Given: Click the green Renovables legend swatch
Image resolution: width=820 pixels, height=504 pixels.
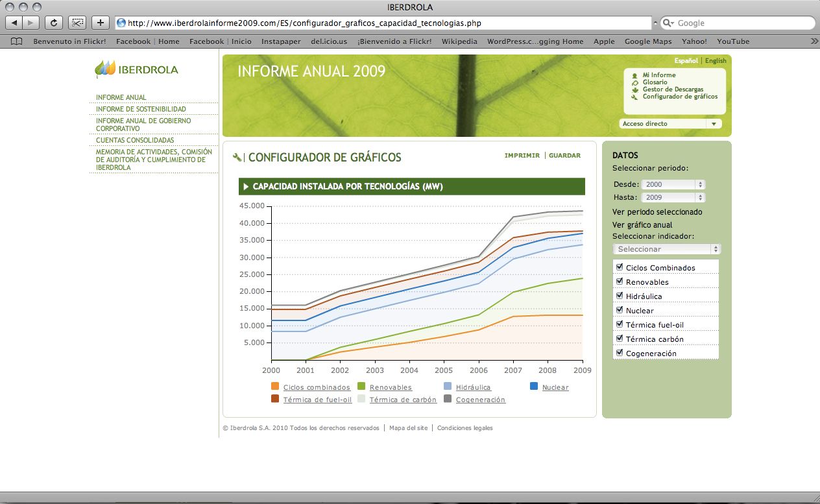Looking at the screenshot, I should pos(361,387).
